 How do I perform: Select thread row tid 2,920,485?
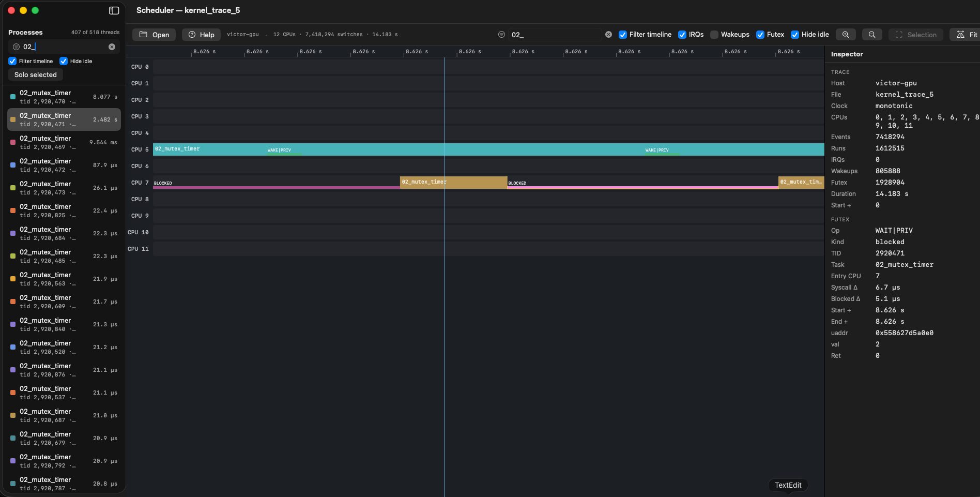pos(64,256)
